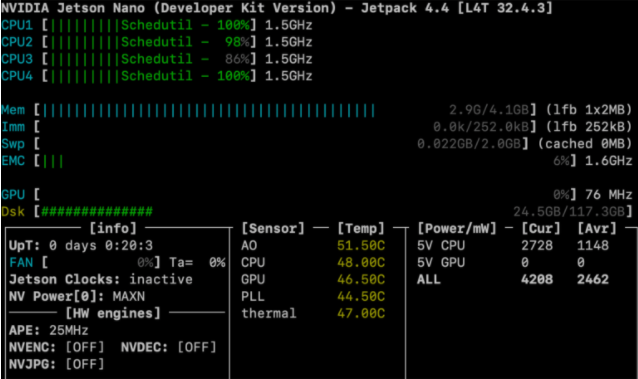This screenshot has width=638, height=379.
Task: Click the UpT uptime 0 days 0:20:3
Action: 81,245
